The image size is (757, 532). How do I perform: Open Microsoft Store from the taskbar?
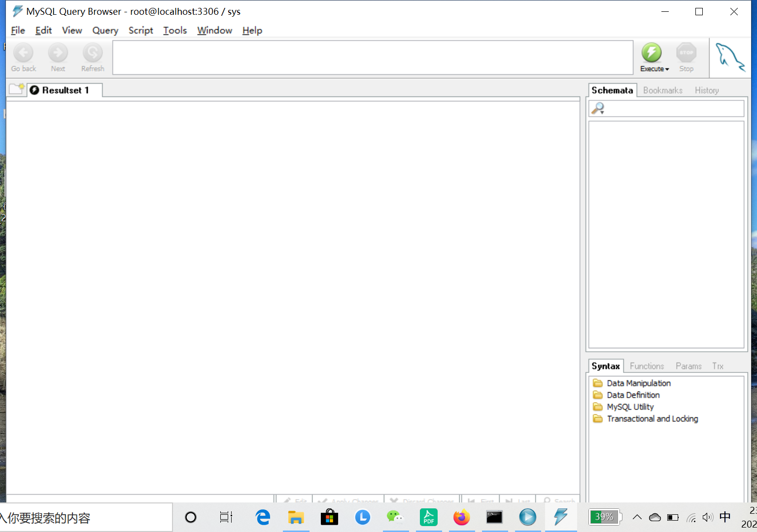[x=329, y=517]
